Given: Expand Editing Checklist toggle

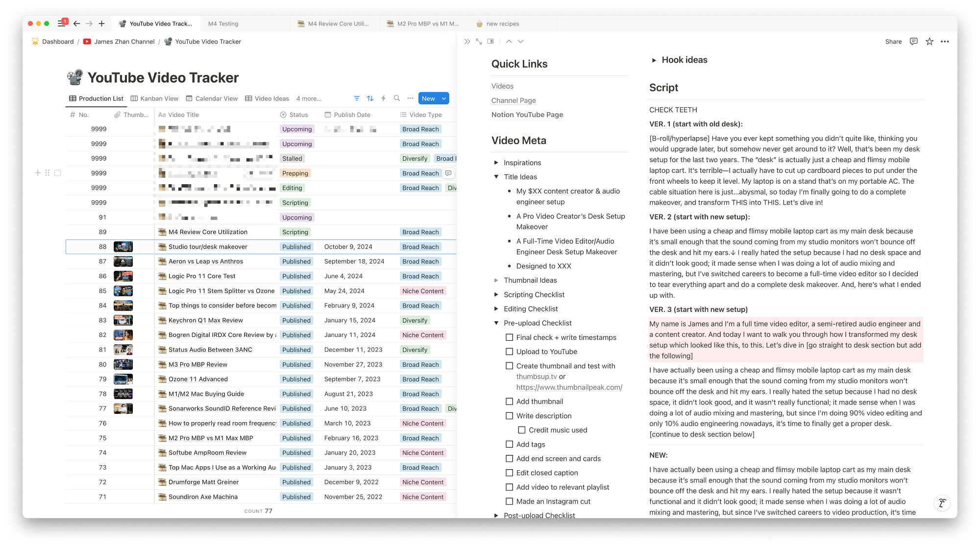Looking at the screenshot, I should click(x=496, y=309).
